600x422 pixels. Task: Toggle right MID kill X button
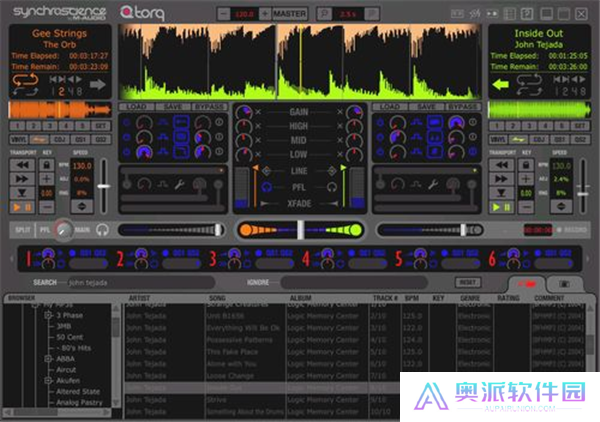tap(340, 140)
